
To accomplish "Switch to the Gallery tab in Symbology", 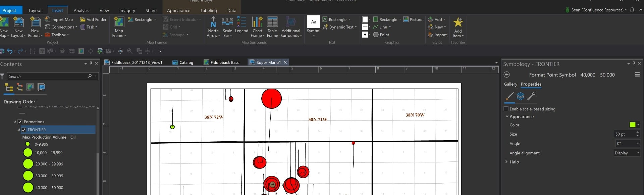I will point(510,84).
